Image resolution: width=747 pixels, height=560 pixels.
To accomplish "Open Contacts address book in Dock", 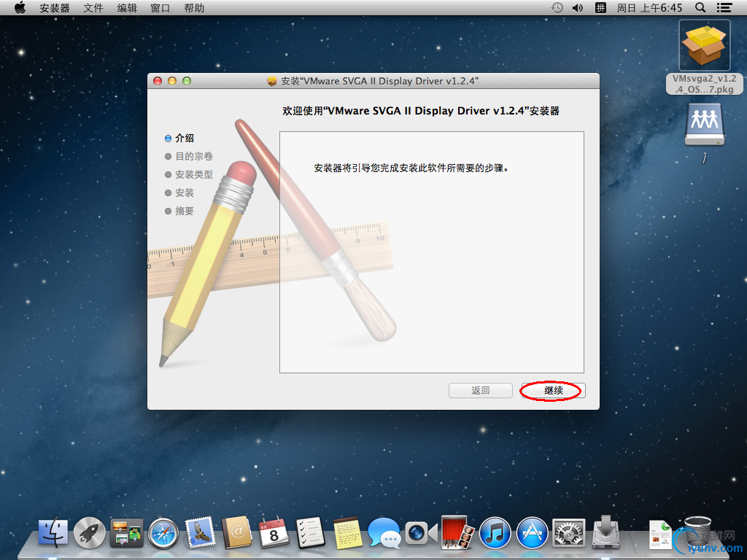I will 237,532.
